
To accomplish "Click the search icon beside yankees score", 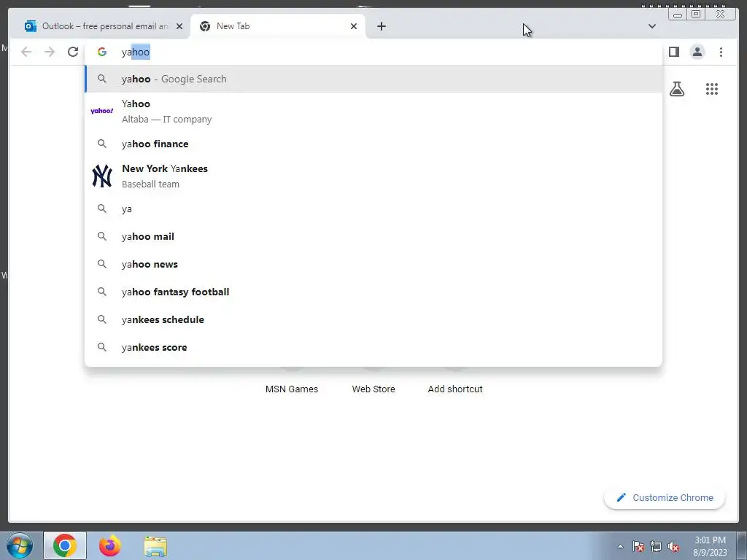I will tap(102, 346).
